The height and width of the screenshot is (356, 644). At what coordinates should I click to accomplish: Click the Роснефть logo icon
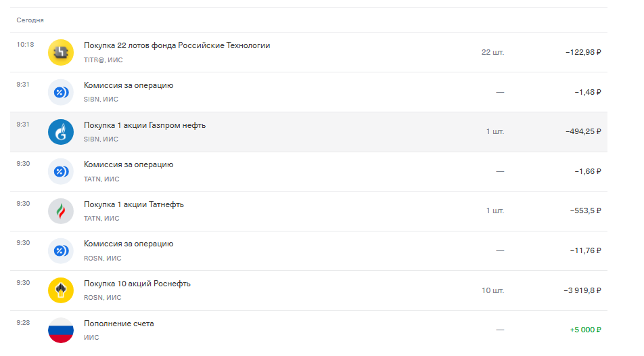tap(61, 290)
